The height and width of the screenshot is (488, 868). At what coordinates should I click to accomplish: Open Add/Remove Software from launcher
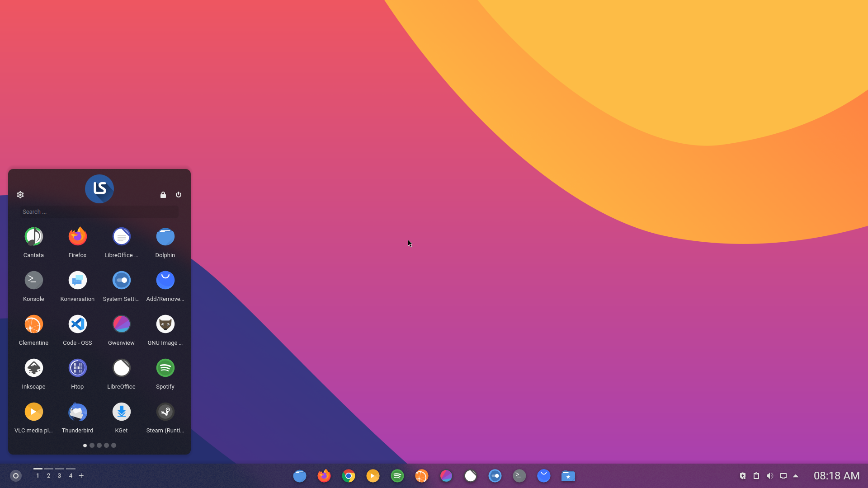165,280
